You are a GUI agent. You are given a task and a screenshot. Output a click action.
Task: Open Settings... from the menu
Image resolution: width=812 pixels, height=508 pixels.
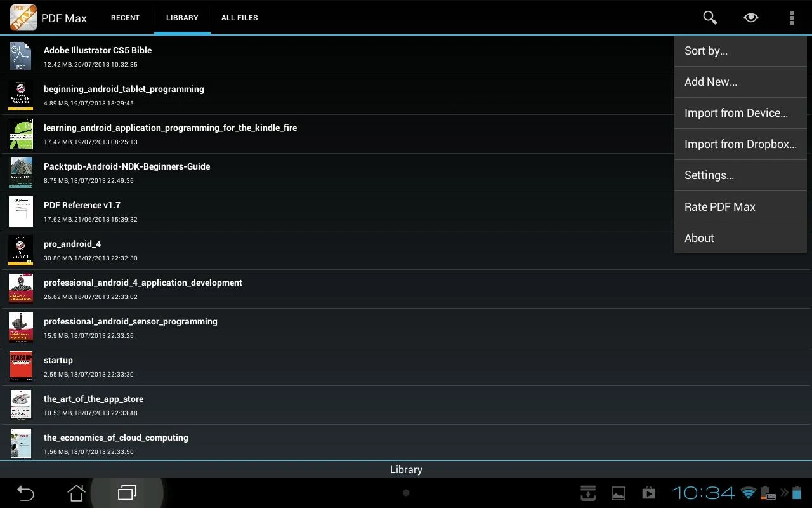click(x=709, y=175)
